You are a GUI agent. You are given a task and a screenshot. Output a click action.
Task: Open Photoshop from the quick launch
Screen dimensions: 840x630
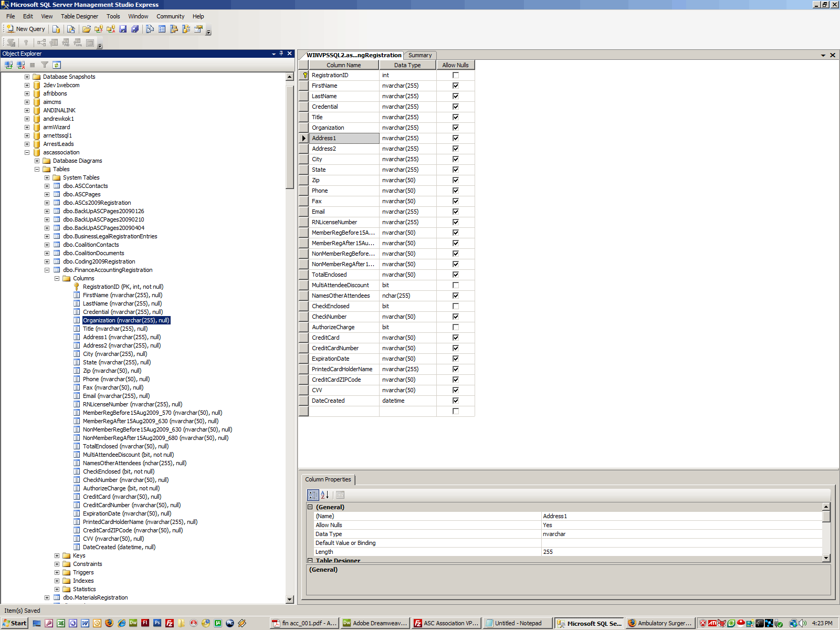(x=157, y=623)
